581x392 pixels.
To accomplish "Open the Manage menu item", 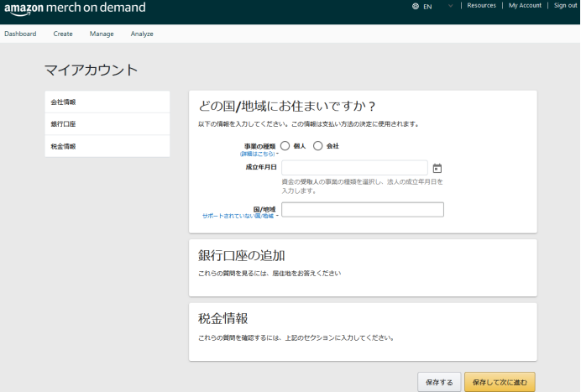I will coord(102,34).
